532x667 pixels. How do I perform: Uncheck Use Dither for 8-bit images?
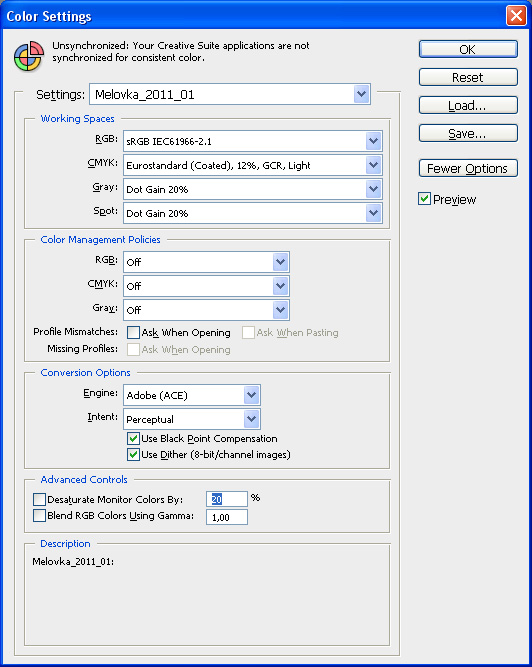pyautogui.click(x=134, y=454)
